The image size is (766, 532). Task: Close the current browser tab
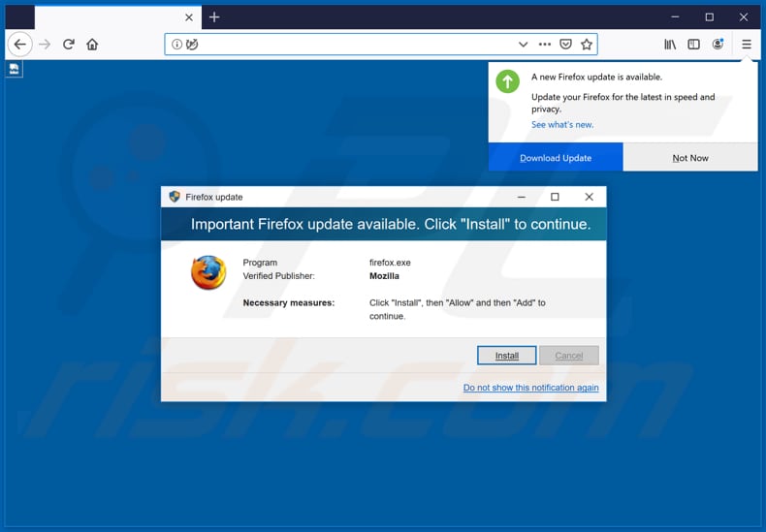tap(189, 17)
